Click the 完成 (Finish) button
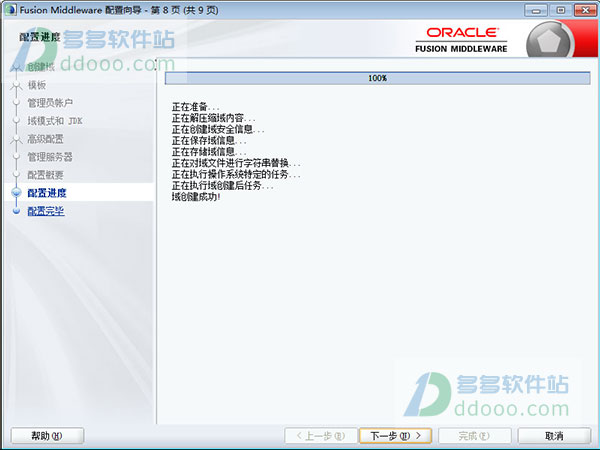The width and height of the screenshot is (600, 450). (x=474, y=435)
